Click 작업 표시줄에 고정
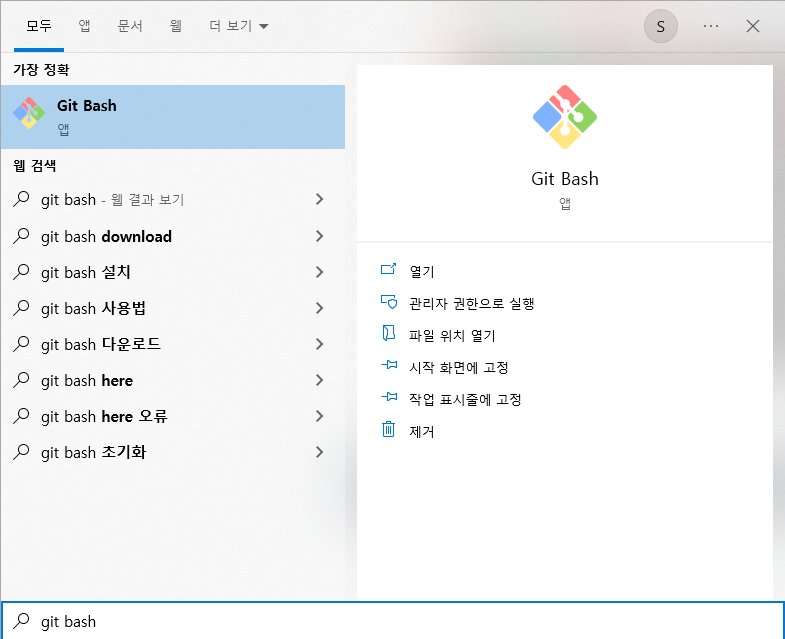Viewport: 785px width, 639px height. (x=465, y=400)
